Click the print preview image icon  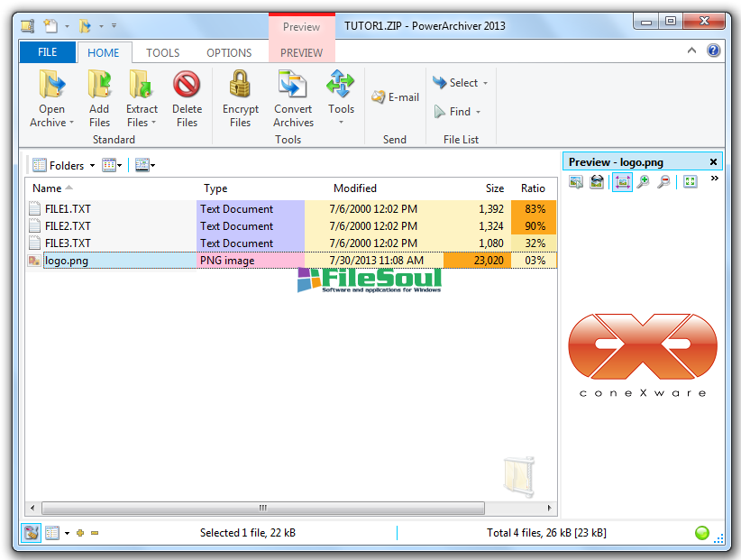[597, 181]
